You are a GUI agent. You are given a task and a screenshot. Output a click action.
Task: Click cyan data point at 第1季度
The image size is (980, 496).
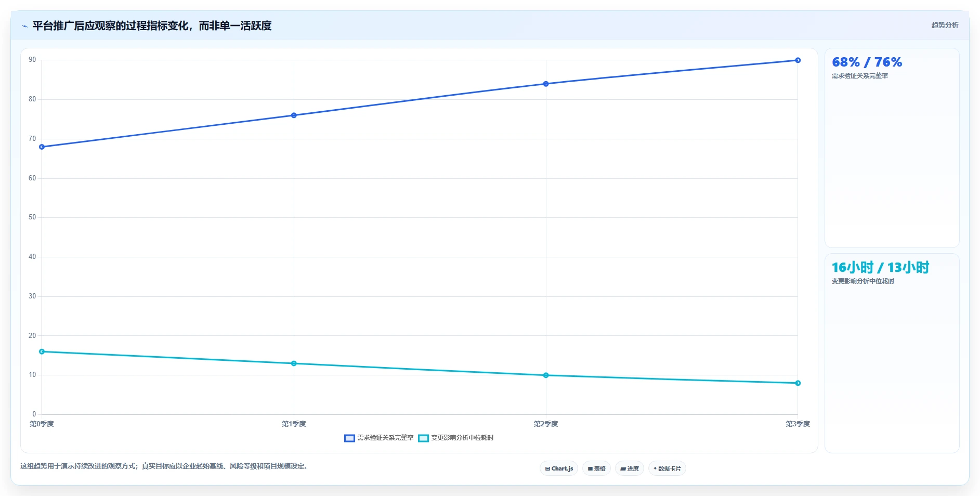point(294,363)
